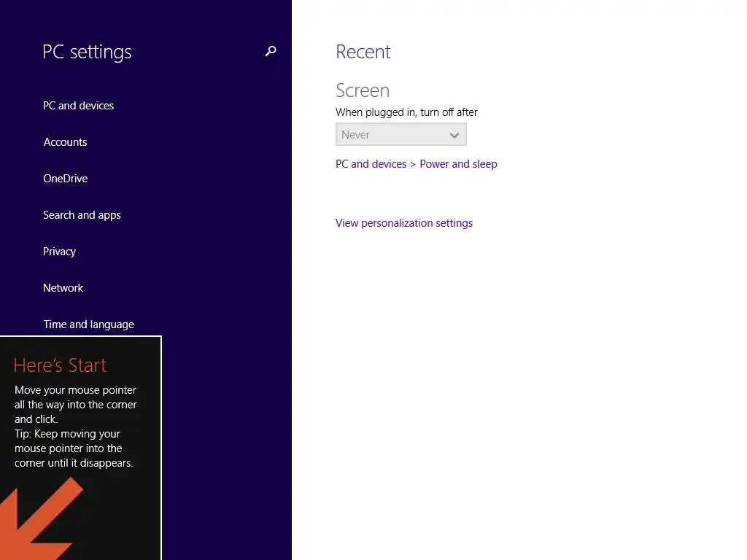Go to Search and apps settings

coord(82,215)
